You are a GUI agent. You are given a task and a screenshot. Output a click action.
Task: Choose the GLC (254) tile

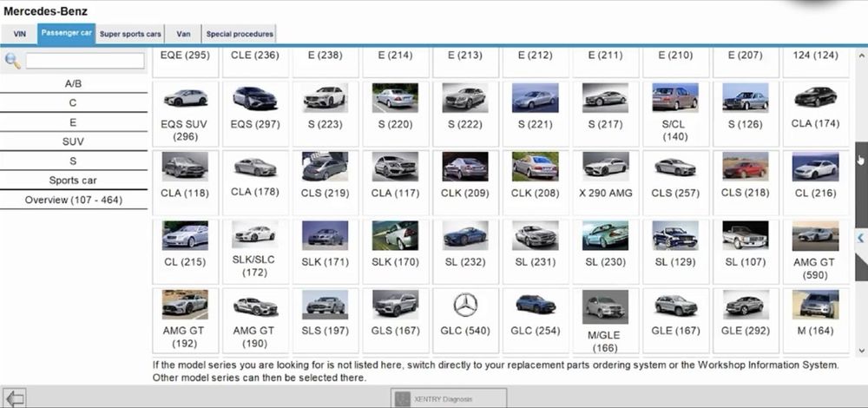pos(536,320)
